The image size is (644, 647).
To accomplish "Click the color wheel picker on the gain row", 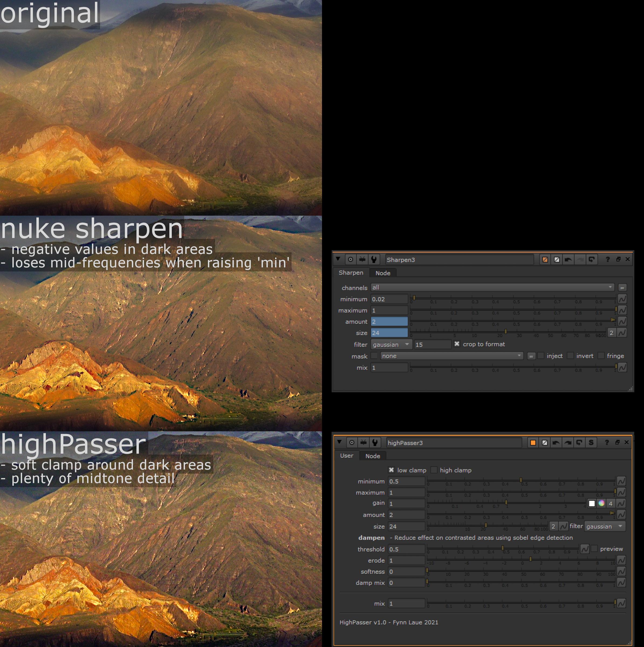I will [x=601, y=503].
